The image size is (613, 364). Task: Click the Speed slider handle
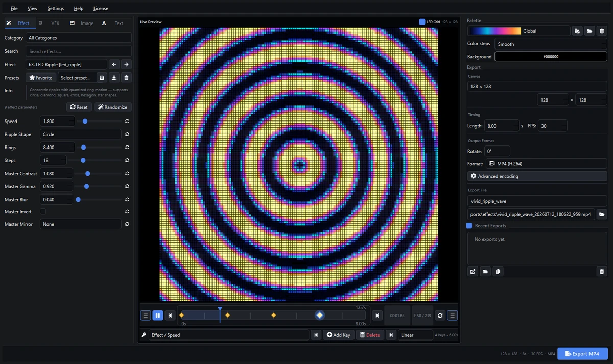click(x=85, y=122)
